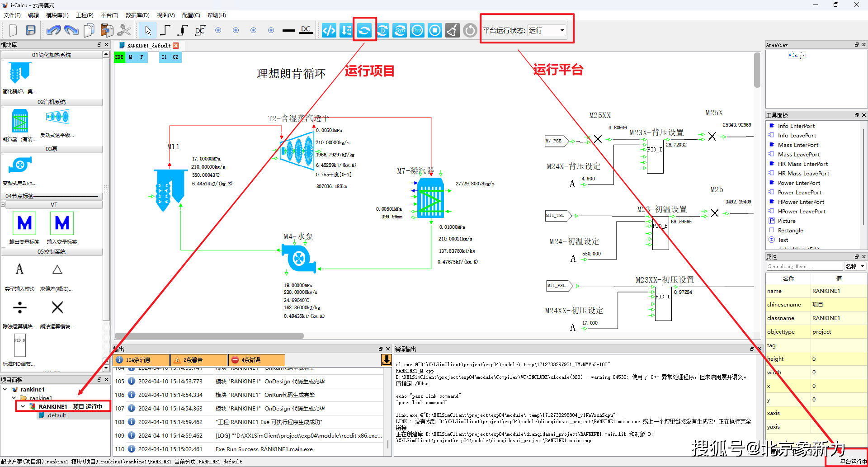Select the input variable label M icon

tap(62, 223)
